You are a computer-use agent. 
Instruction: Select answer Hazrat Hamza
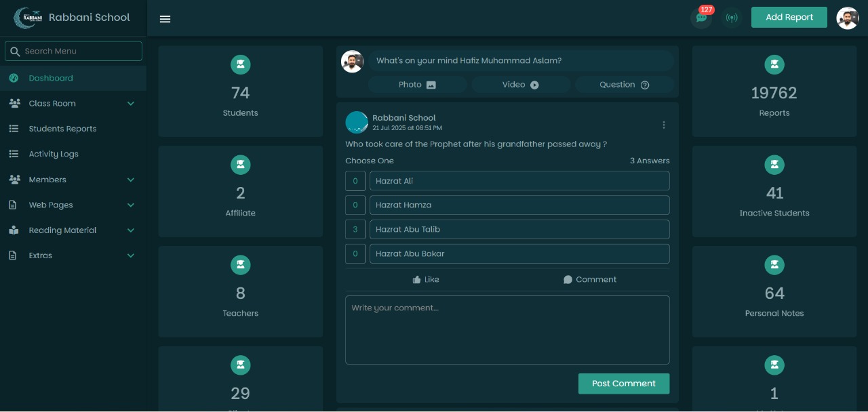pyautogui.click(x=519, y=205)
